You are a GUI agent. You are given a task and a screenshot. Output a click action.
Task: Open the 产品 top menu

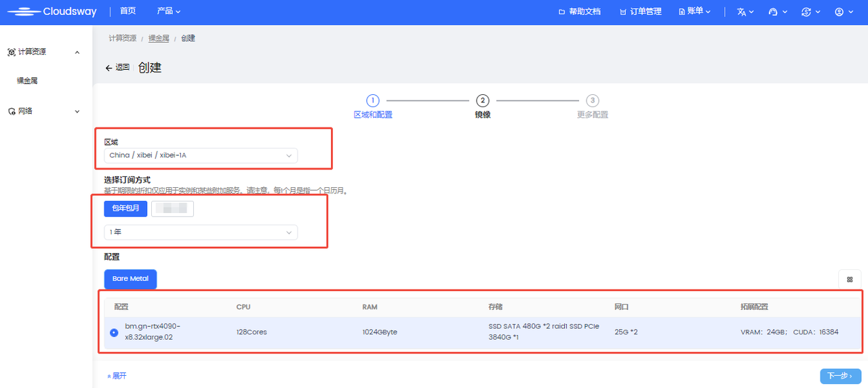pyautogui.click(x=168, y=12)
